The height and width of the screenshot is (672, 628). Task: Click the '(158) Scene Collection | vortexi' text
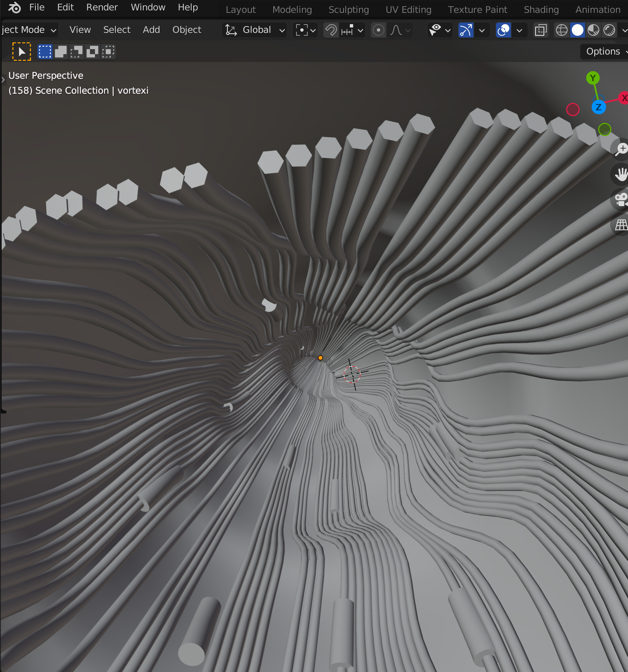78,91
